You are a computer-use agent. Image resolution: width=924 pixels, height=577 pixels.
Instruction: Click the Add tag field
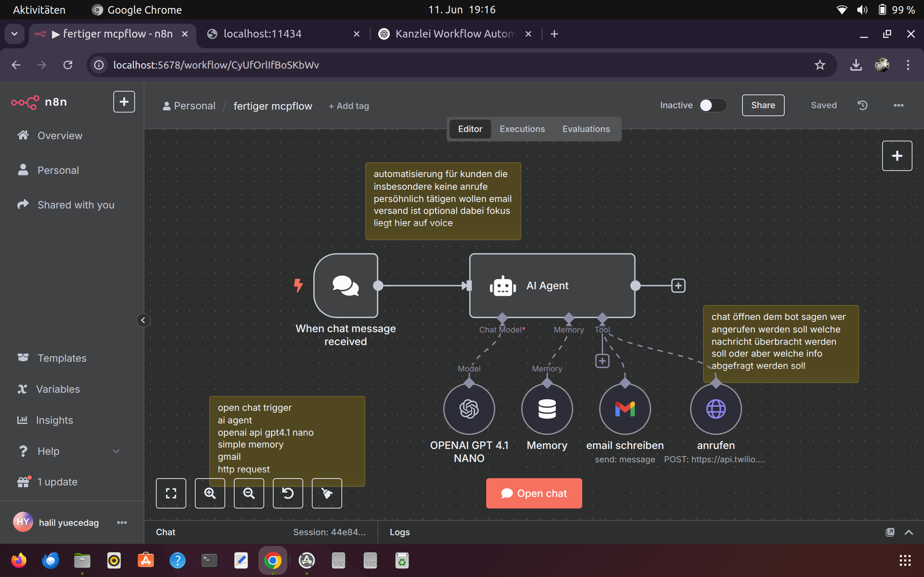(x=349, y=106)
